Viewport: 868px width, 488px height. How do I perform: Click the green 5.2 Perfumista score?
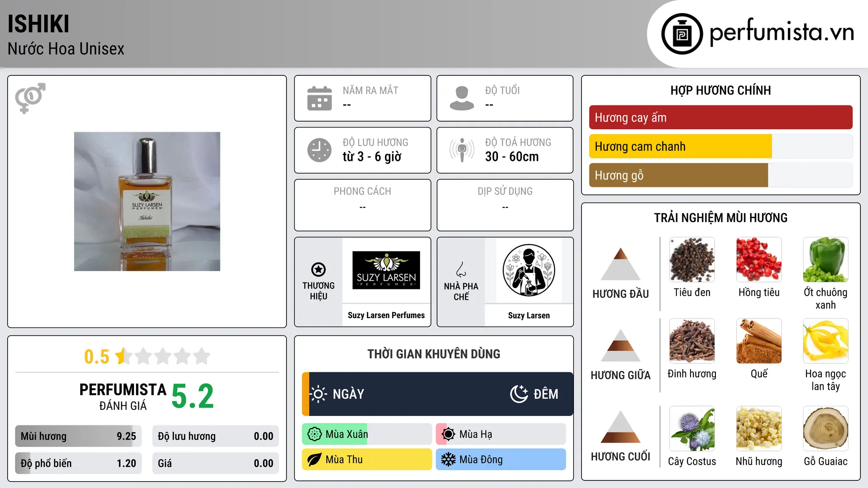coord(193,396)
